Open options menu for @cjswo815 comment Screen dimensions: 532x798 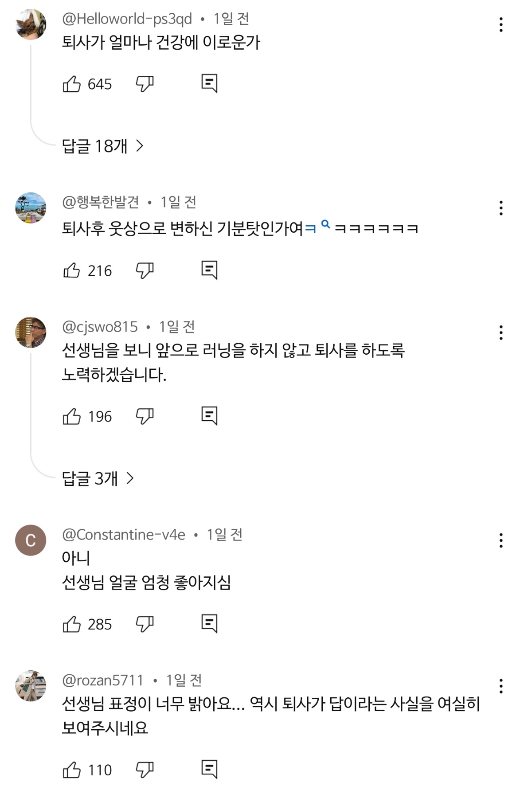pos(501,332)
